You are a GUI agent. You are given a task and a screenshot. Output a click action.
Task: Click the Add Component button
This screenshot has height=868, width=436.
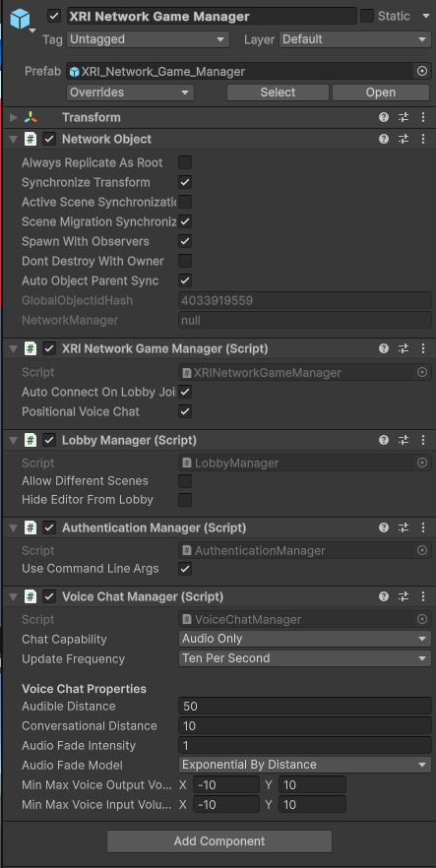219,841
